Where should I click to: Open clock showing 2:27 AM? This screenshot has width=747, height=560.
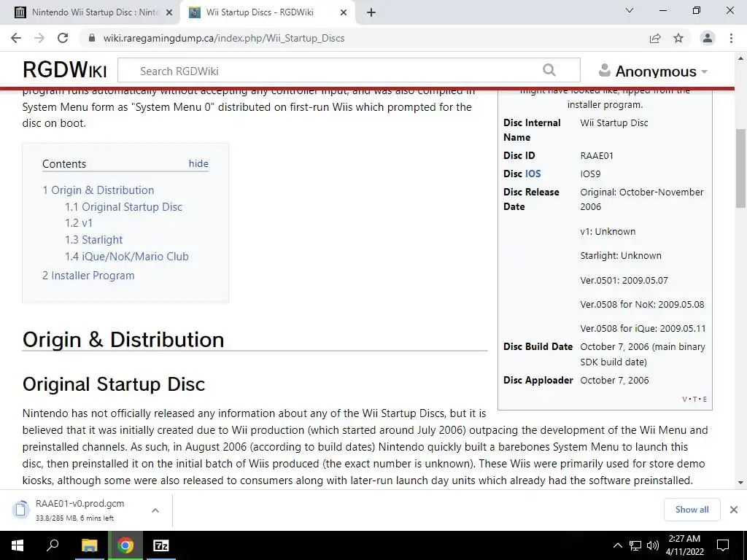684,545
